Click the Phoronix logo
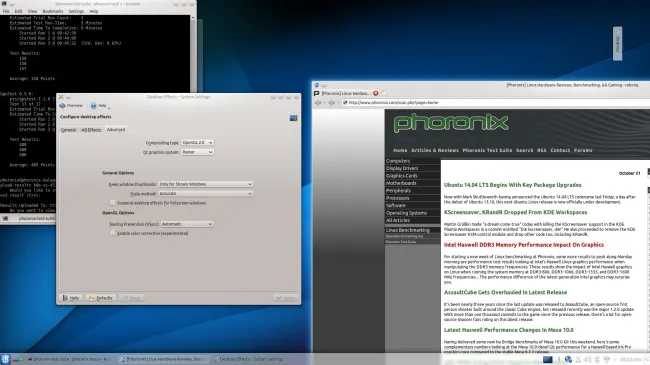The height and width of the screenshot is (365, 650). click(x=451, y=123)
